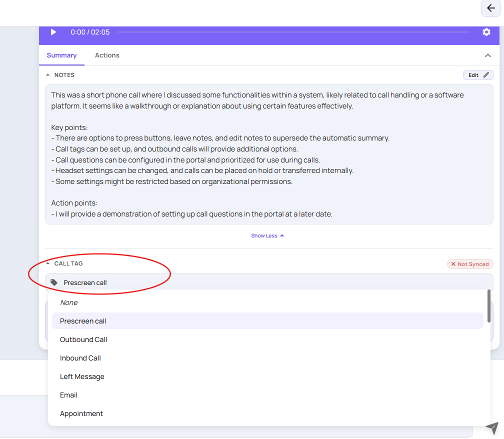Play the call recording
504x439 pixels.
pos(53,32)
